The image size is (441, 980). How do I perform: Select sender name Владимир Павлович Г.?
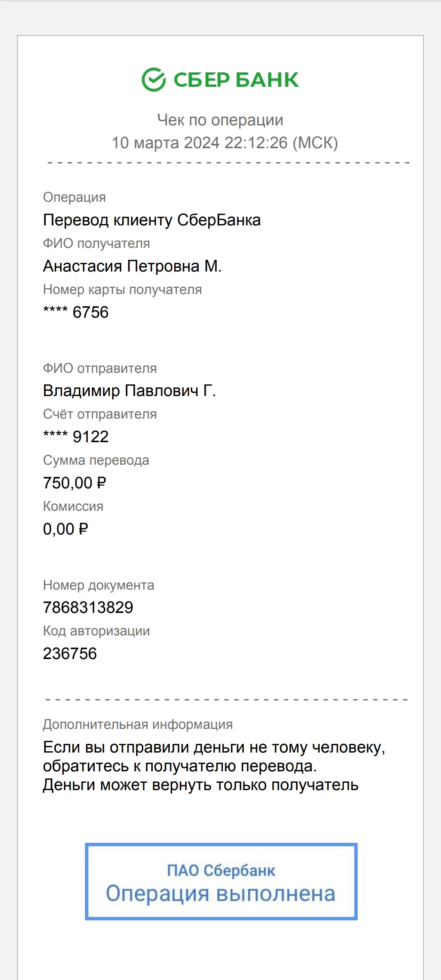coord(129,391)
